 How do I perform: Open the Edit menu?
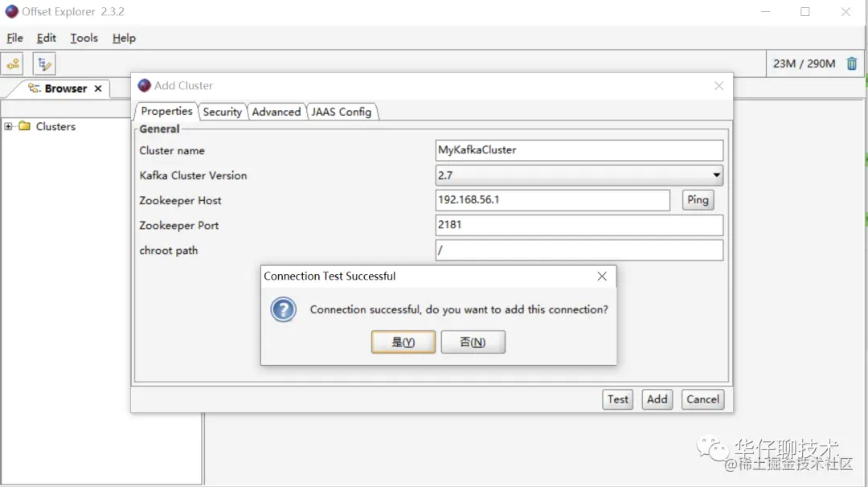coord(47,39)
